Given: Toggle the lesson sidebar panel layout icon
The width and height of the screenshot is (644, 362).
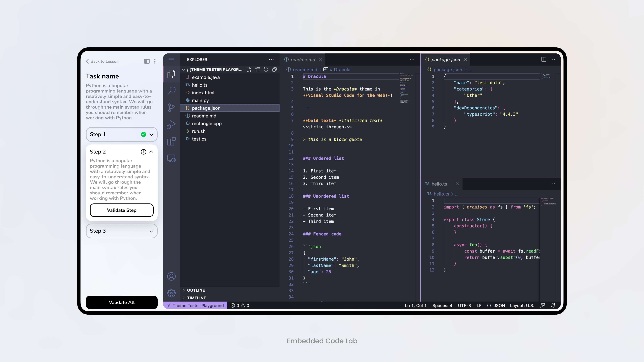Looking at the screenshot, I should (147, 61).
